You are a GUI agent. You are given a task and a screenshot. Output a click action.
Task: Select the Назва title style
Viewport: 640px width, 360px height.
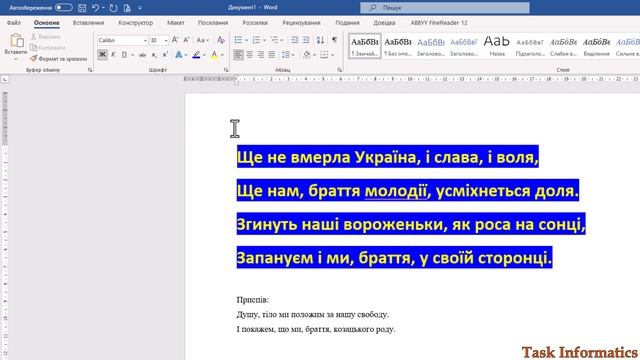click(x=497, y=46)
